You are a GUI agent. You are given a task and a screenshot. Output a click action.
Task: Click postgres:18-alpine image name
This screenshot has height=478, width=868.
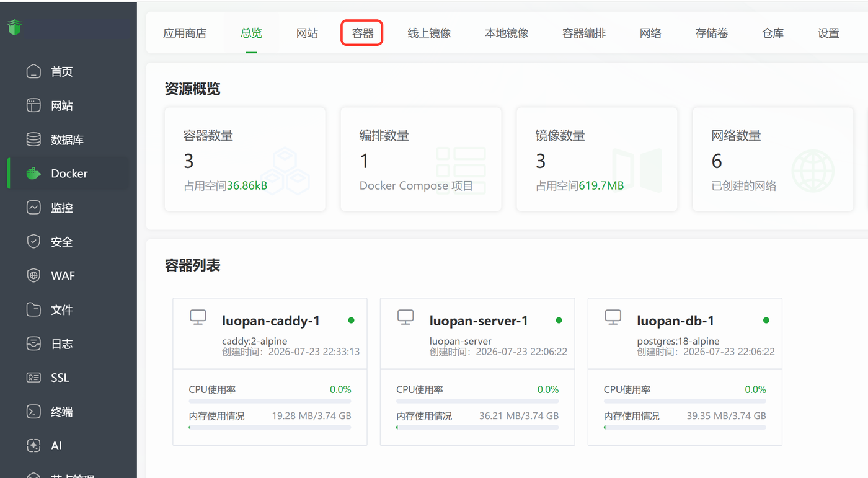(x=678, y=341)
